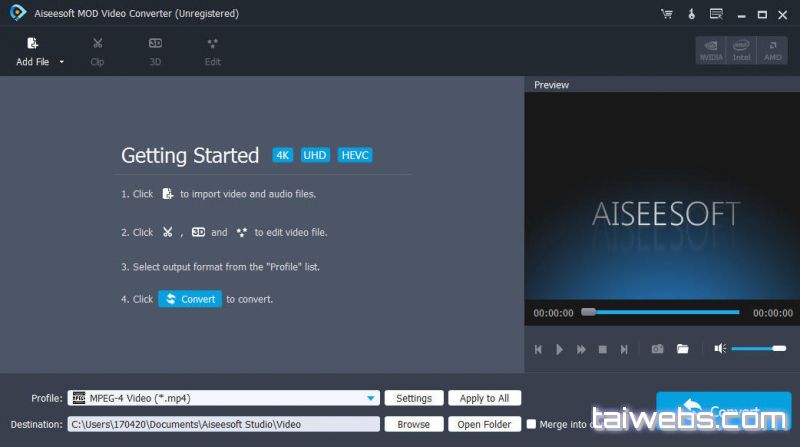Toggle AMD hardware acceleration
The image size is (800, 447).
point(772,50)
